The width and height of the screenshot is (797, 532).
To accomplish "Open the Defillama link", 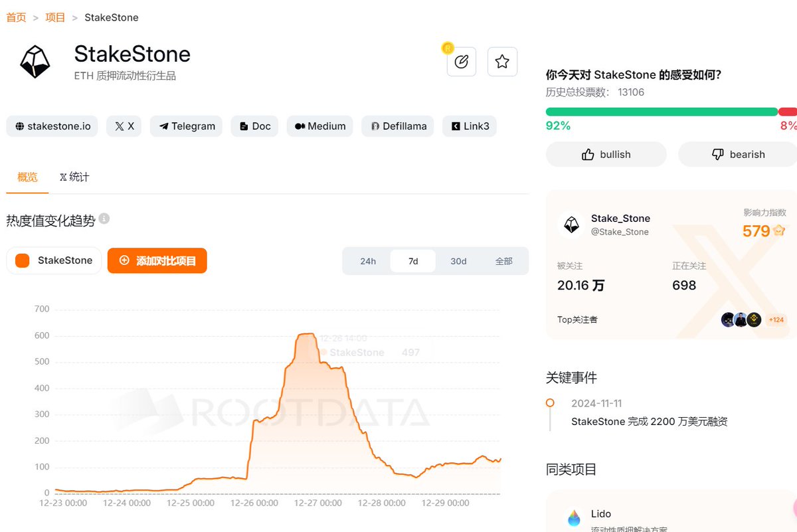I will tap(398, 126).
